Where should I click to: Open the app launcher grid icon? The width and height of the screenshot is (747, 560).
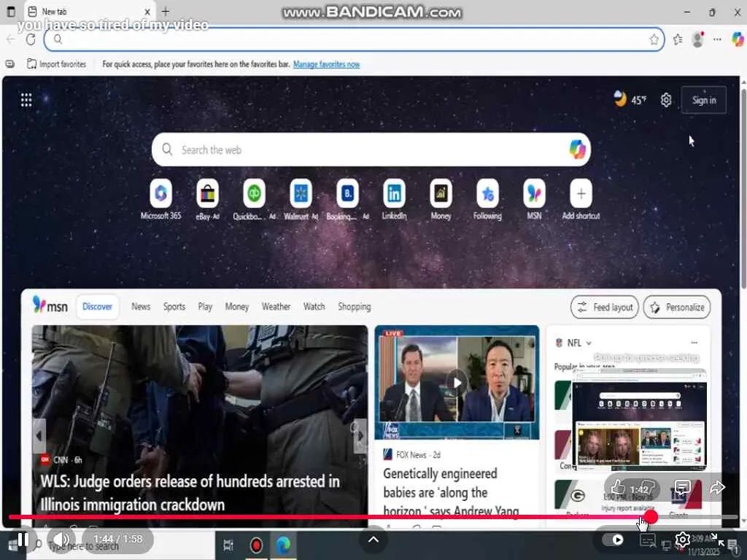tap(26, 100)
